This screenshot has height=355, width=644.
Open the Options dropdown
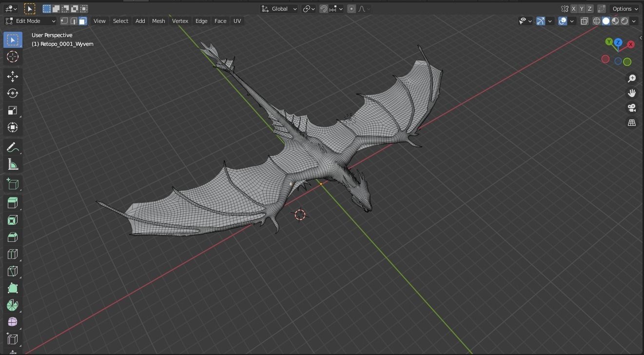tap(625, 9)
